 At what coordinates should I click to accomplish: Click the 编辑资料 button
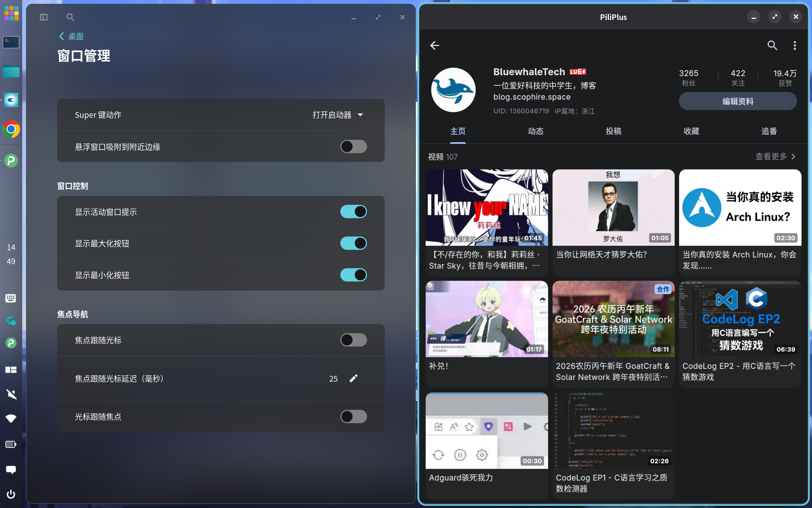pos(738,101)
